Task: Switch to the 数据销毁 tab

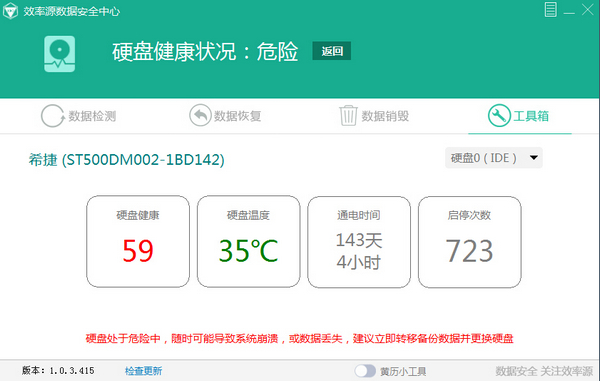Action: (374, 116)
